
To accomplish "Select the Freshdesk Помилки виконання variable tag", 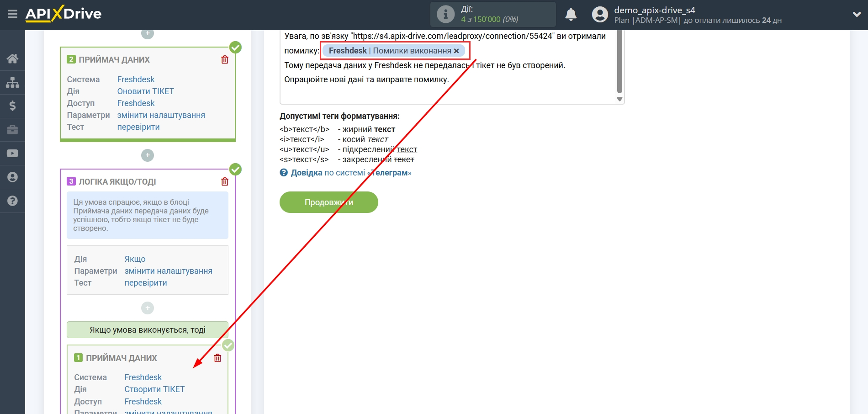I will tap(394, 51).
